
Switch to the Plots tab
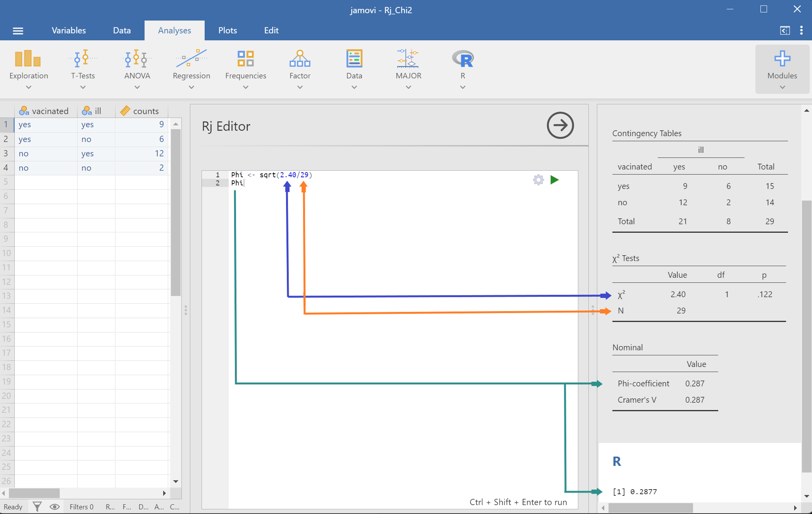[x=228, y=31]
